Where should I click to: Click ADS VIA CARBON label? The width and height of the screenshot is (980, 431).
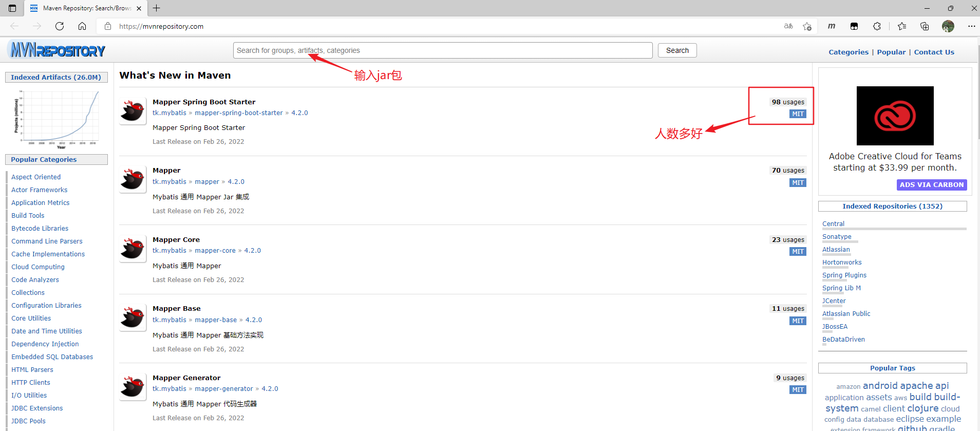click(932, 185)
